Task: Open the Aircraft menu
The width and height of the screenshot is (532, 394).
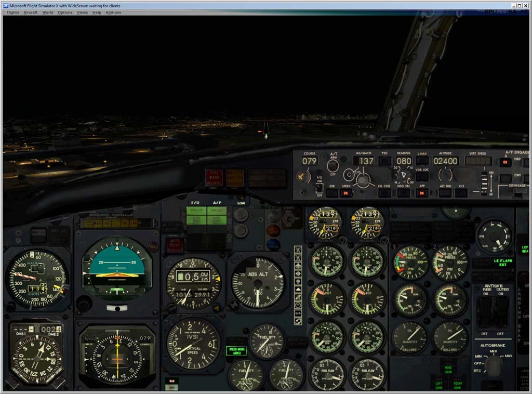Action: (x=31, y=12)
